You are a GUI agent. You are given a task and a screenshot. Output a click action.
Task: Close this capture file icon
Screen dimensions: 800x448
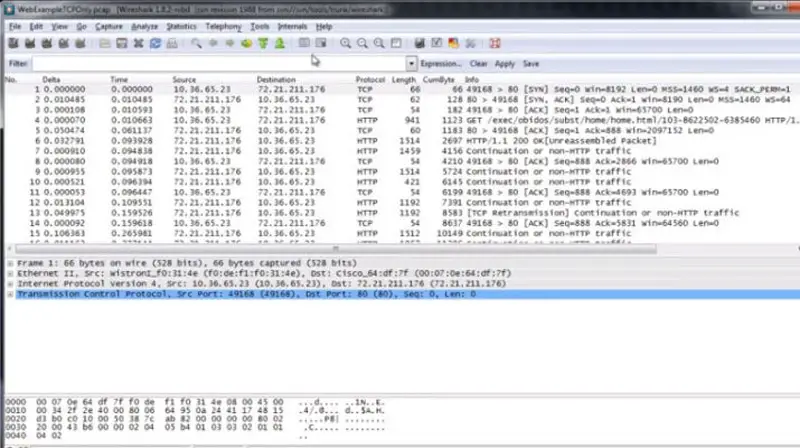(x=138, y=43)
